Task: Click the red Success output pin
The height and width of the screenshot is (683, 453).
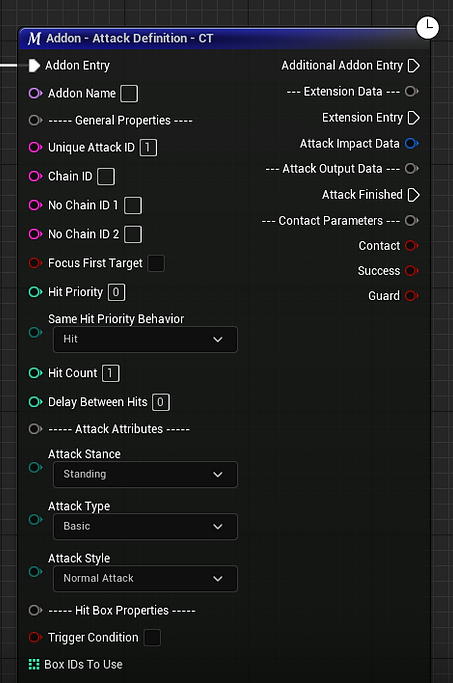Action: (x=412, y=270)
